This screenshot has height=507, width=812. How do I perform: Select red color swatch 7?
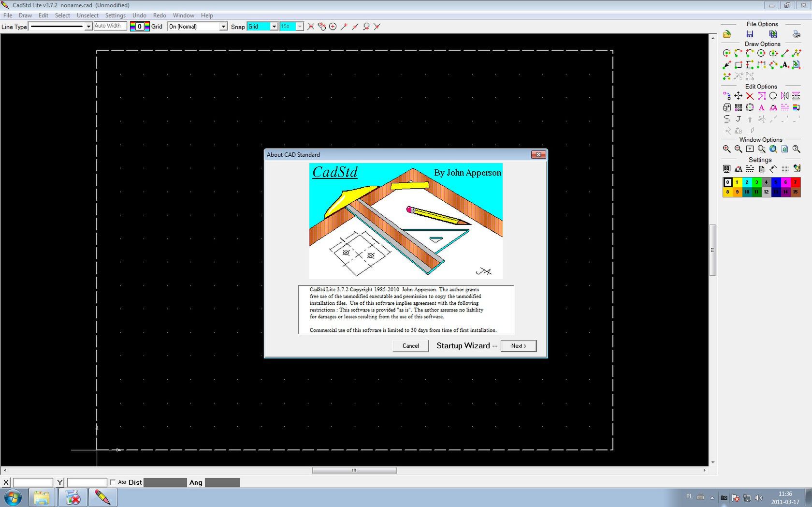tap(795, 182)
